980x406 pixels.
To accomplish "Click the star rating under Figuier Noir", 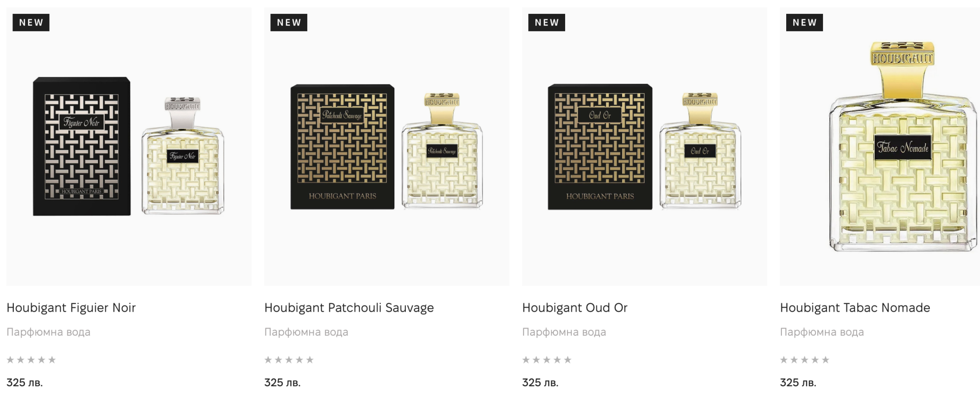I will pyautogui.click(x=31, y=360).
